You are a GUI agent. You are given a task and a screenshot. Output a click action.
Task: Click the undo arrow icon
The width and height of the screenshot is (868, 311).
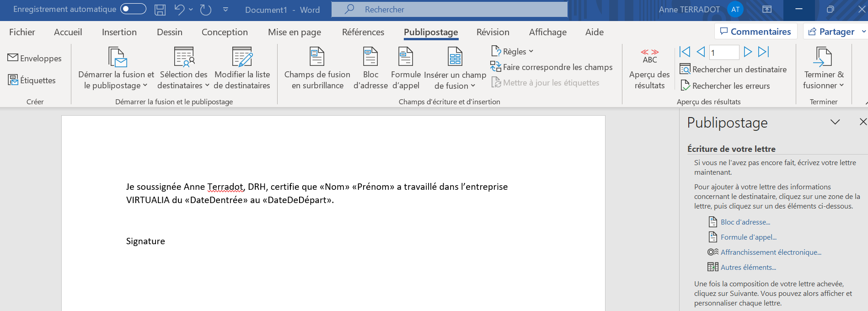[x=179, y=10]
